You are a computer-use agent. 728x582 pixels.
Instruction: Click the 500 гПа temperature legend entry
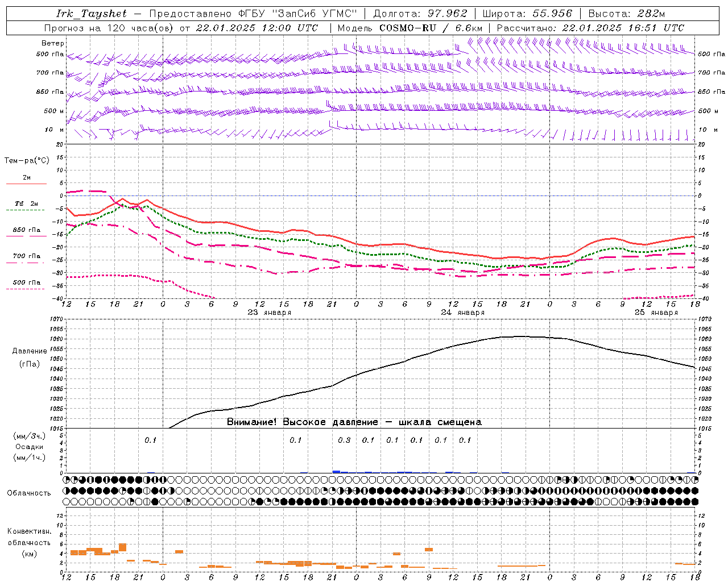(27, 282)
